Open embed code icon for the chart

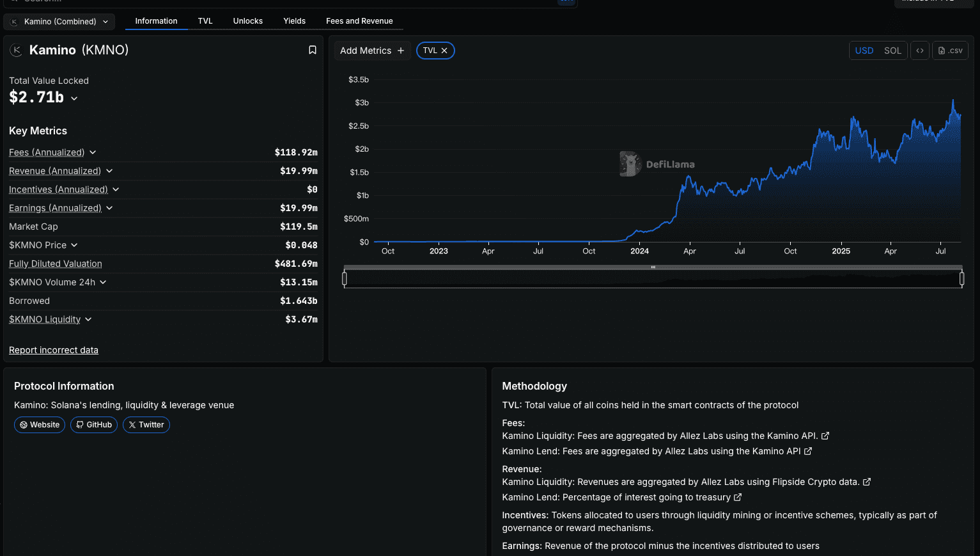pos(920,51)
